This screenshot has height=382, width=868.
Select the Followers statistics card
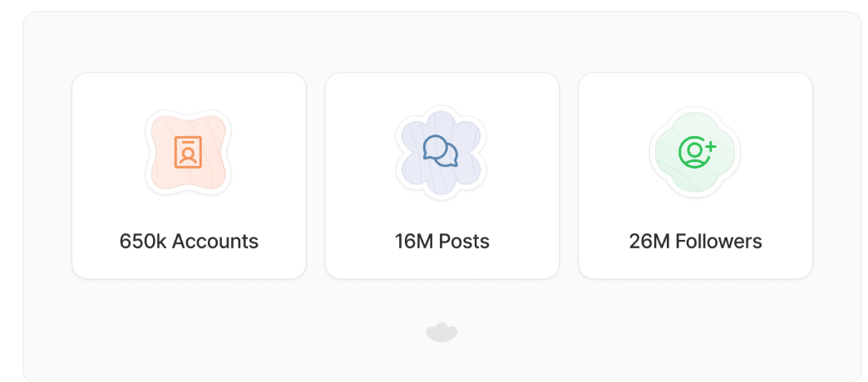(695, 176)
